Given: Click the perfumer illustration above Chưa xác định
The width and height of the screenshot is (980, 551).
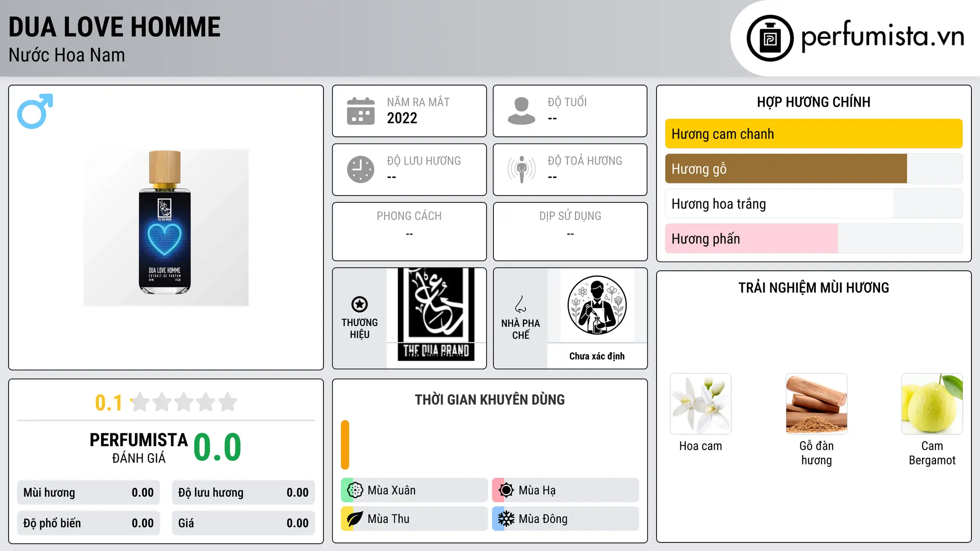Looking at the screenshot, I should (597, 305).
